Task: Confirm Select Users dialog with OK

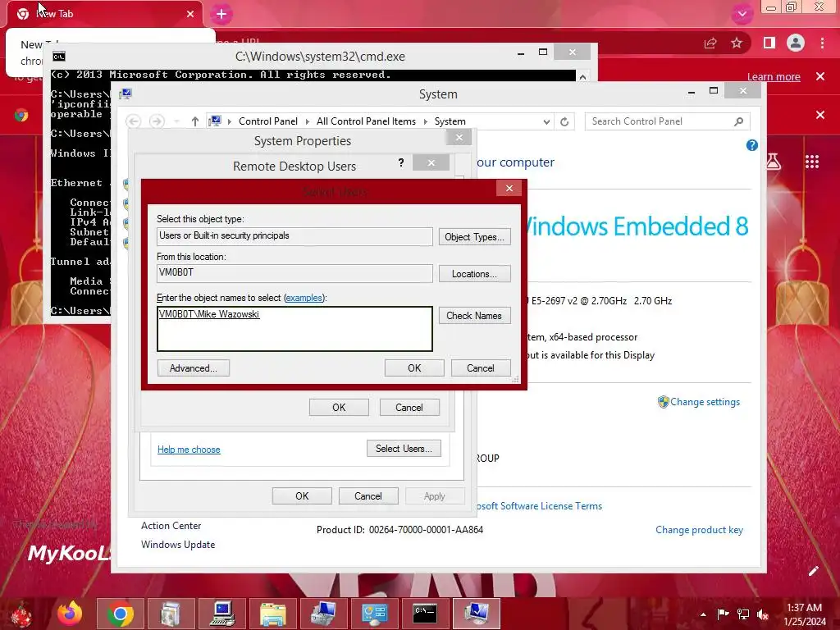Action: pos(414,368)
